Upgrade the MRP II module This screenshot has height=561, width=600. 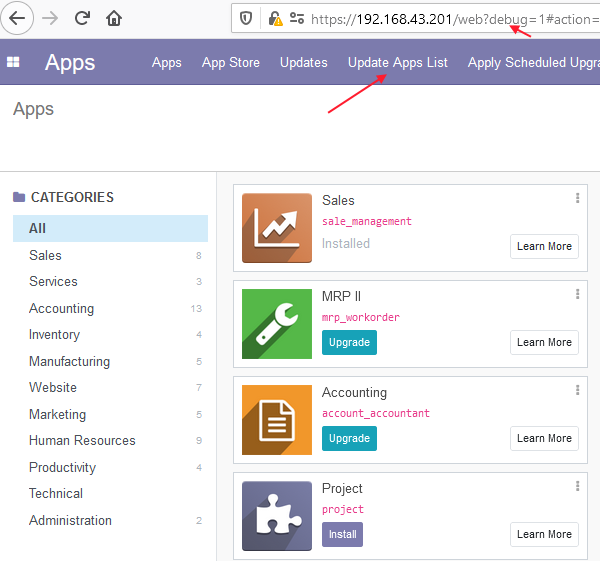tap(349, 342)
